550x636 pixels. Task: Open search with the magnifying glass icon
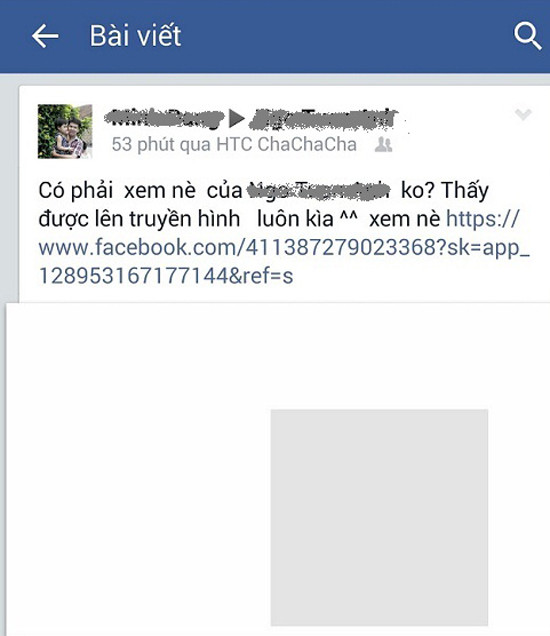point(527,36)
